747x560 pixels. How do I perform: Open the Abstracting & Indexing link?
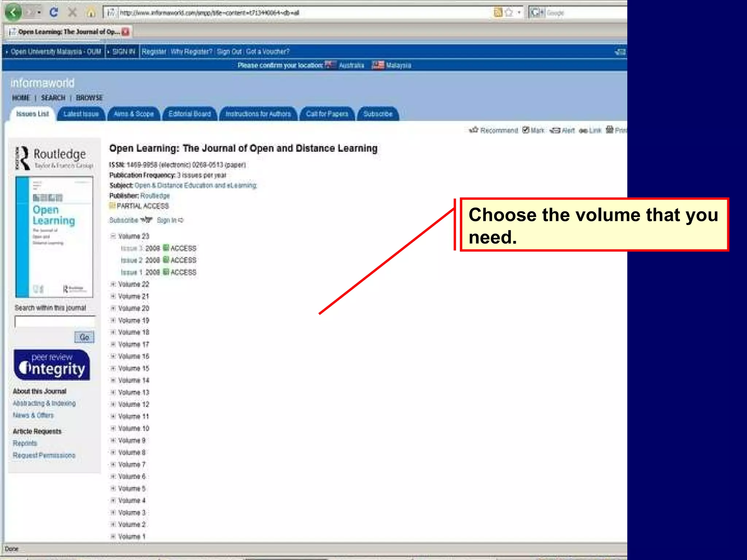coord(44,403)
